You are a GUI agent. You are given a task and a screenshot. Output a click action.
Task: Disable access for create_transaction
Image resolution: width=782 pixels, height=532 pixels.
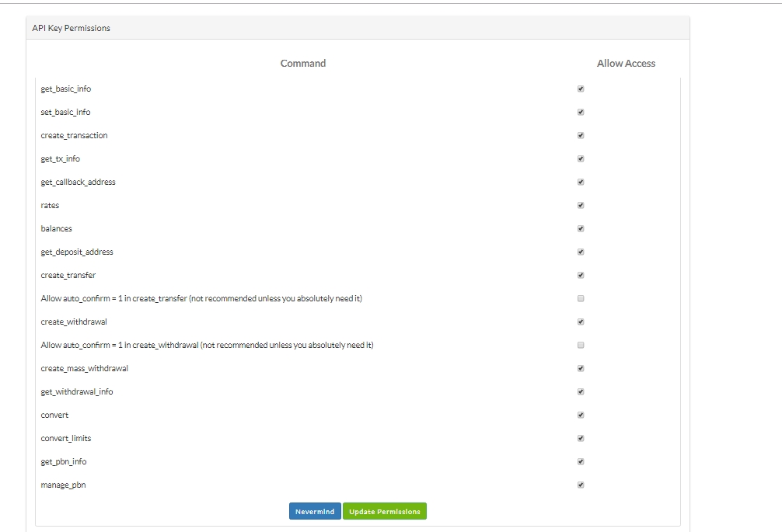(581, 135)
